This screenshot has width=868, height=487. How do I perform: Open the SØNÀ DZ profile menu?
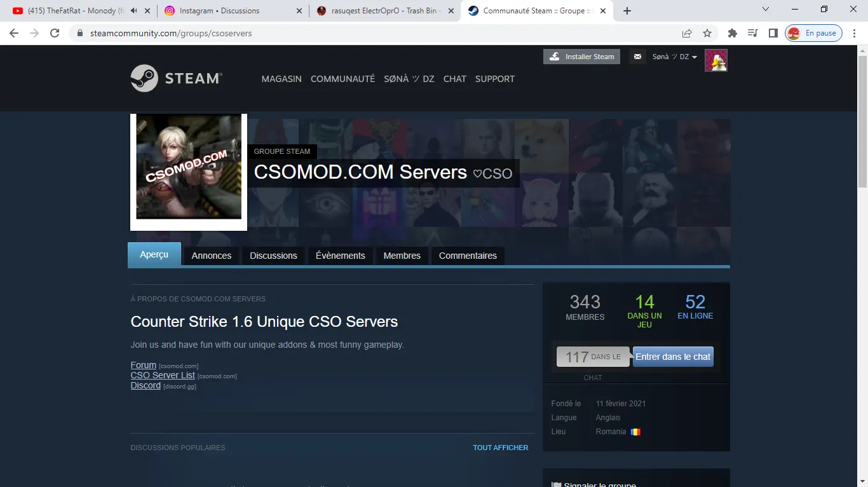pos(409,79)
